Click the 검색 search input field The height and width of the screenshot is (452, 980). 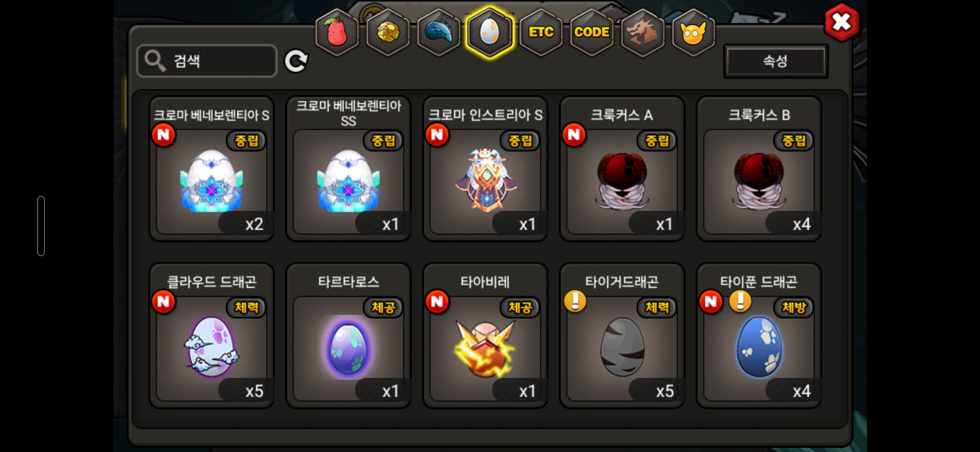click(207, 61)
